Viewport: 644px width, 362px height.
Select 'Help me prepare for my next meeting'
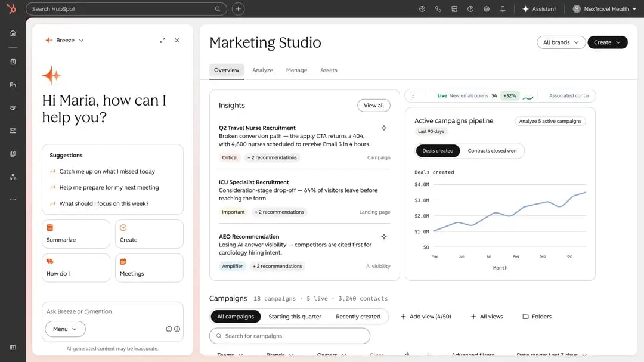tap(104, 187)
